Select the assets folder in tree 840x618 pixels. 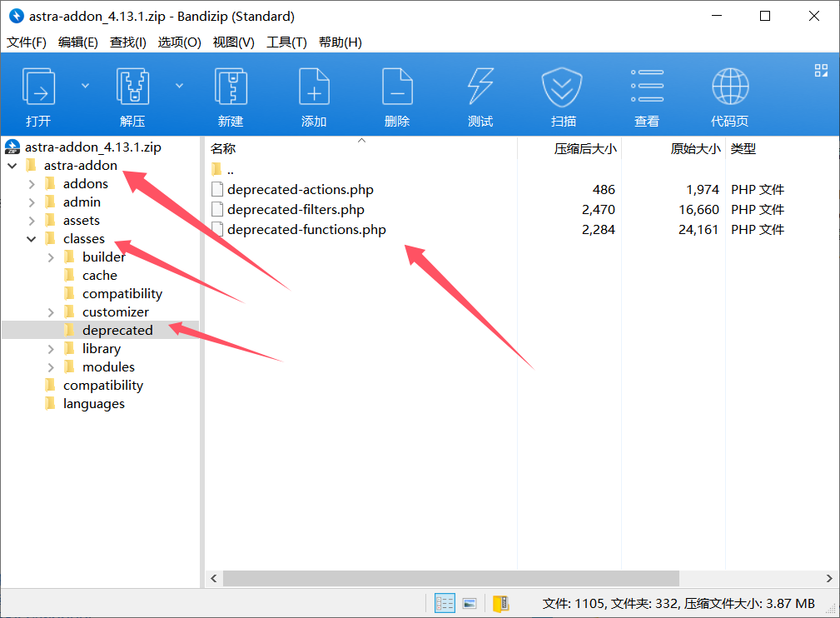click(82, 220)
